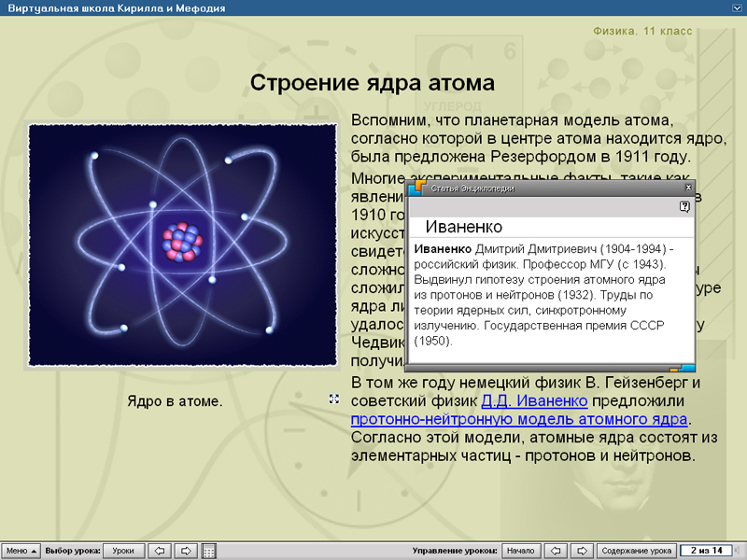Select the Физика. 11 класс label
747x560 pixels.
coord(644,31)
